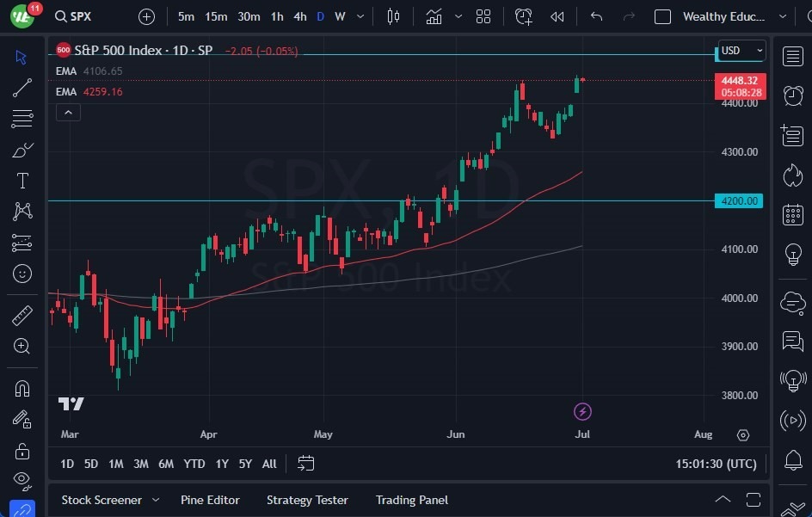The image size is (812, 517).
Task: Select the Zoom In magnifier tool
Action: pyautogui.click(x=22, y=346)
